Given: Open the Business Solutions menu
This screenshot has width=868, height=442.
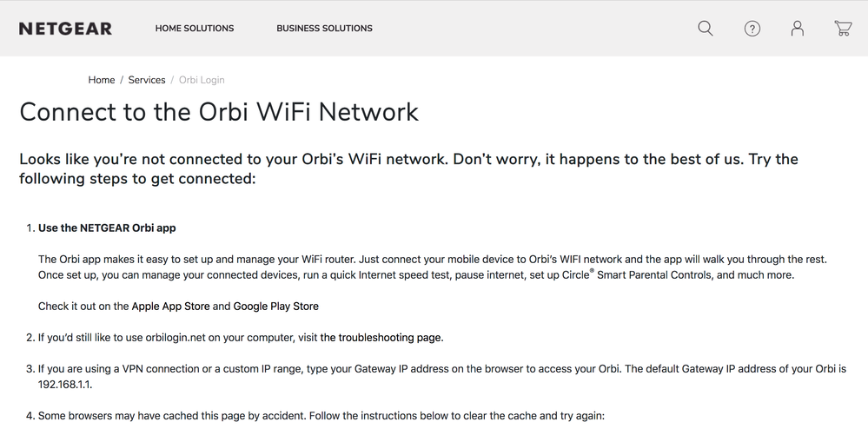Looking at the screenshot, I should pos(324,29).
